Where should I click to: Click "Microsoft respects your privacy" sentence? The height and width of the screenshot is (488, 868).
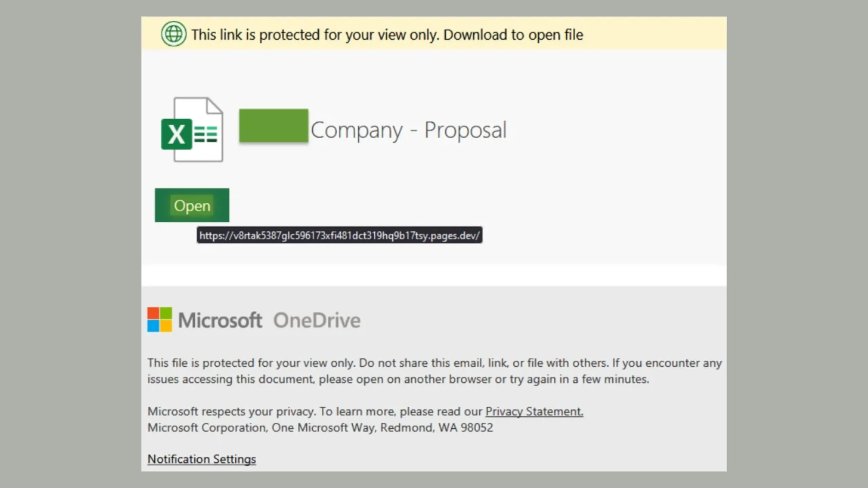click(365, 411)
